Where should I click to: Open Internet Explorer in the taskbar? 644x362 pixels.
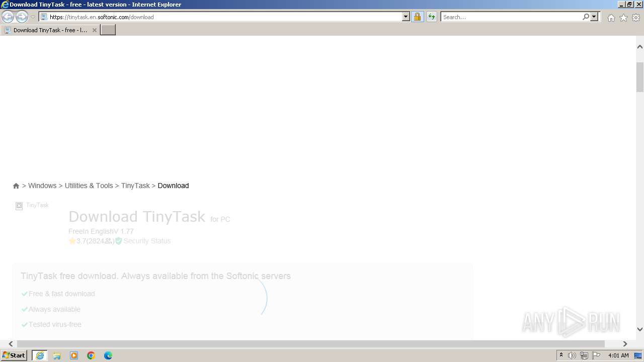[40, 355]
